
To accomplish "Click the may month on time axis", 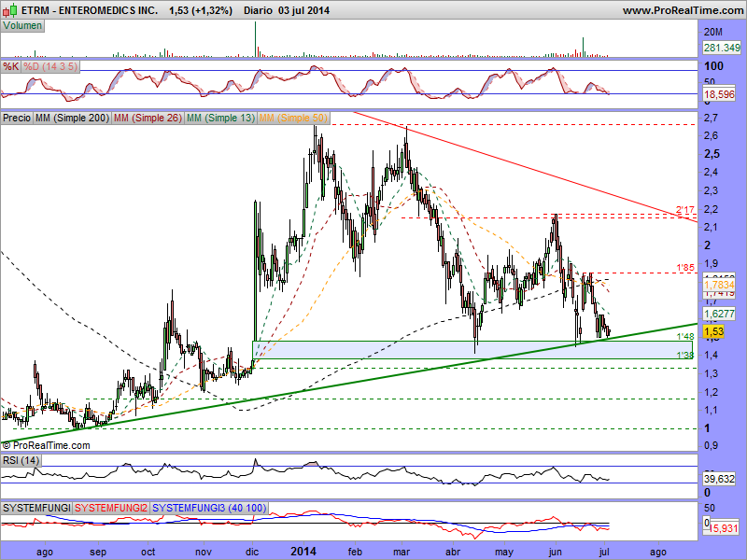I will 504,553.
